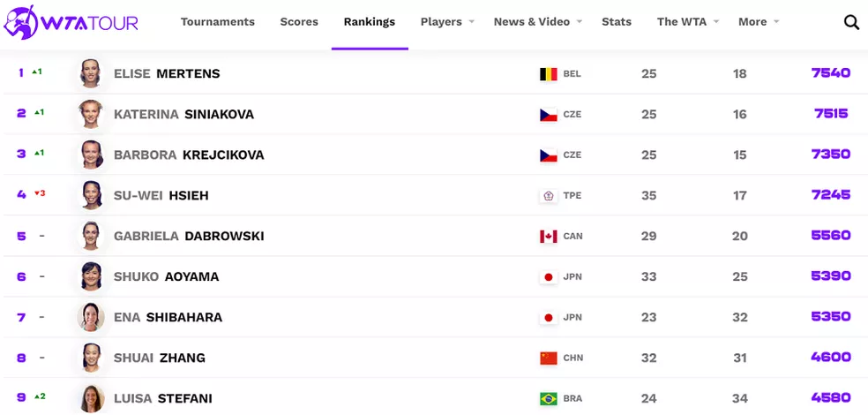This screenshot has width=868, height=415.
Task: Click Ena Shibahara's profile photo
Action: point(92,317)
